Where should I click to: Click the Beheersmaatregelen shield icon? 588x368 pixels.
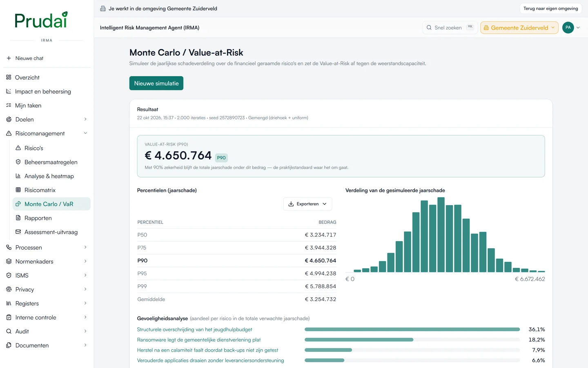18,162
